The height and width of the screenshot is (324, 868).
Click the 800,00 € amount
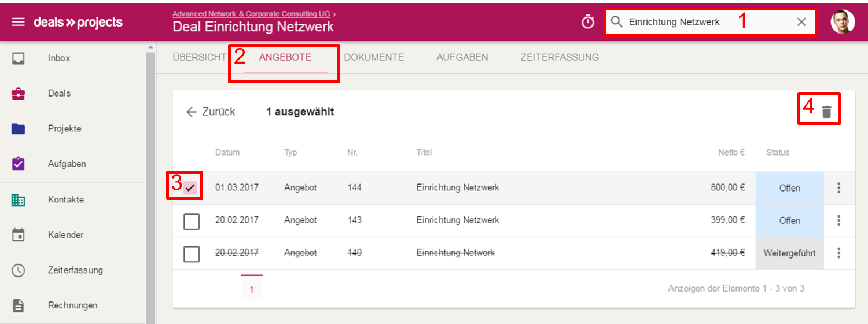[x=728, y=188]
